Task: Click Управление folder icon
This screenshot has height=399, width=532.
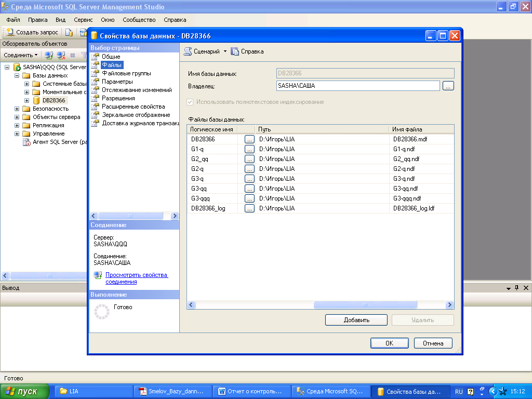Action: tap(26, 134)
